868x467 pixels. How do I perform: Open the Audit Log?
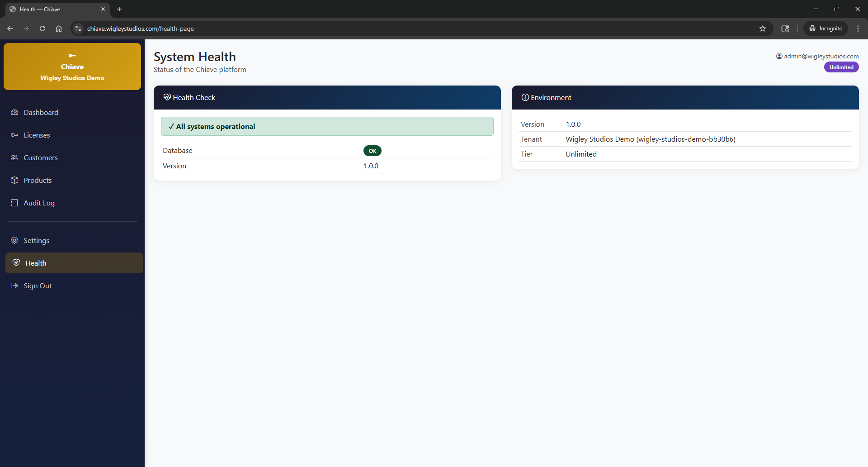(39, 203)
